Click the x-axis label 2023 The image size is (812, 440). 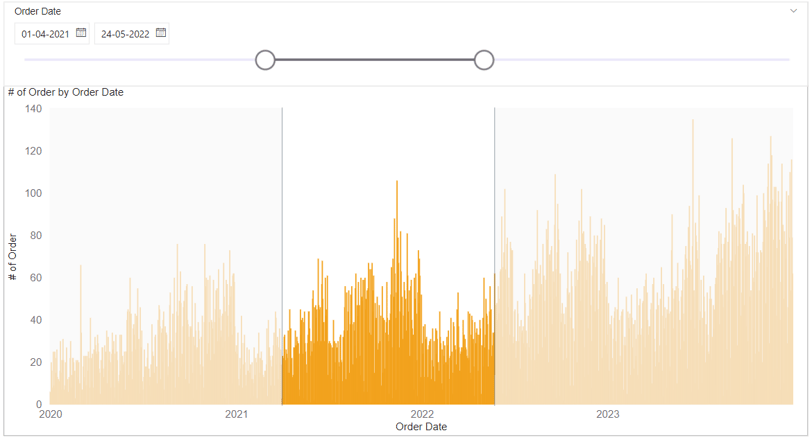[x=607, y=414]
